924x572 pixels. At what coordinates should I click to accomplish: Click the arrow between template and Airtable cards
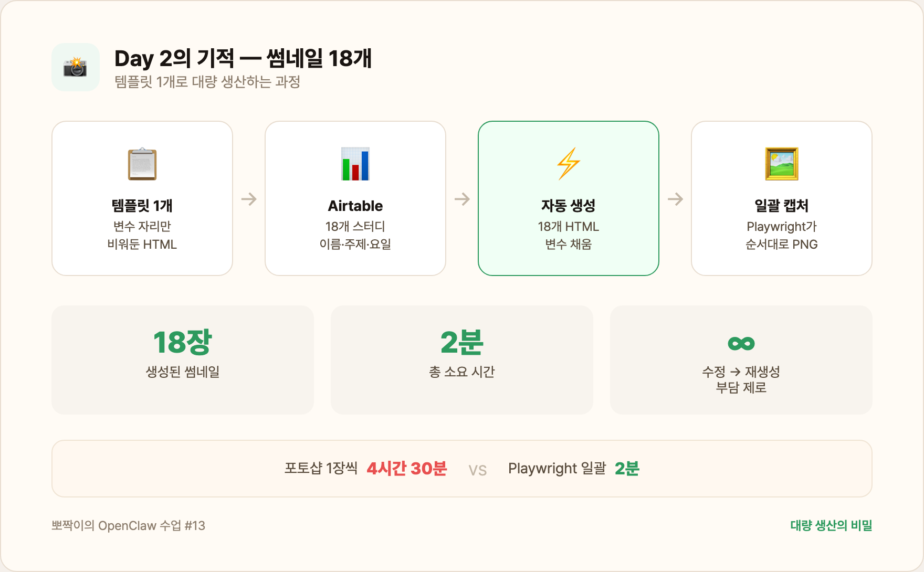coord(249,199)
